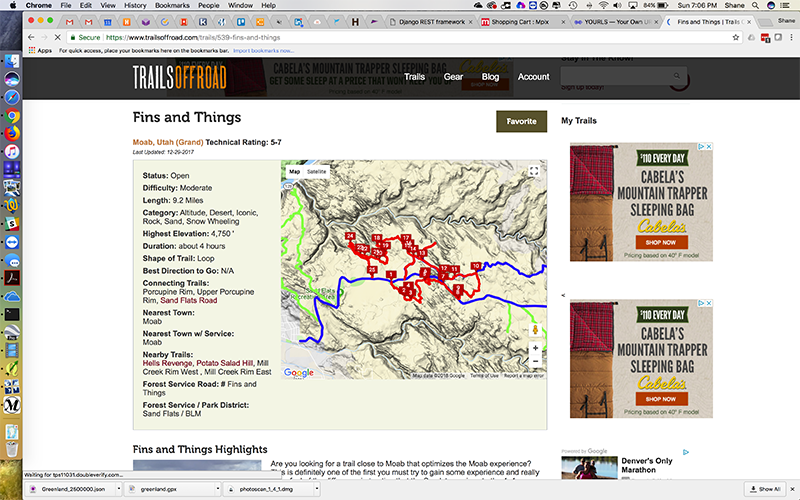Image resolution: width=800 pixels, height=500 pixels.
Task: Open the Bookmarks menu
Action: click(172, 5)
